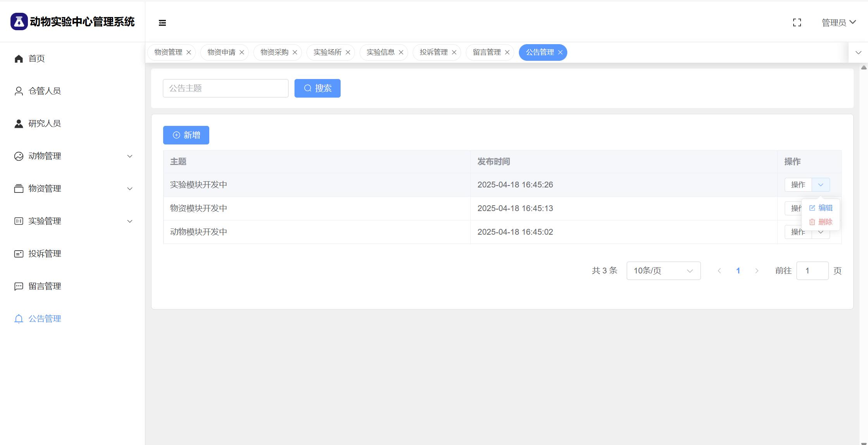Open the 10条/页 page size dropdown
The width and height of the screenshot is (868, 445).
coord(663,271)
